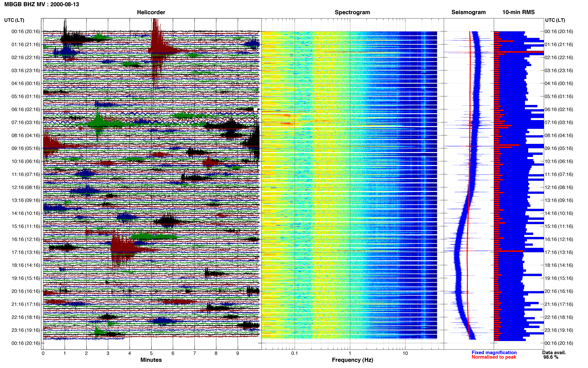The width and height of the screenshot is (588, 368).
Task: Click the 'Normalised to peak' legend text
Action: pos(494,357)
